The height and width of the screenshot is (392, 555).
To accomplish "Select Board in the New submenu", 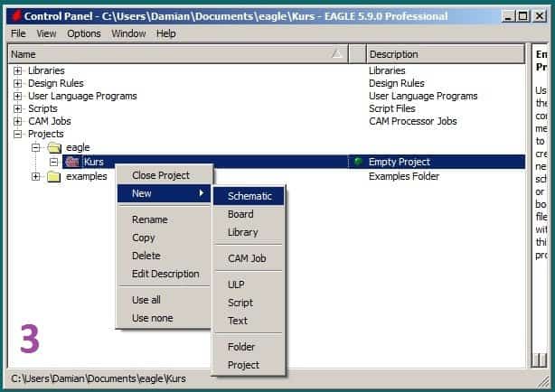I will [x=240, y=214].
